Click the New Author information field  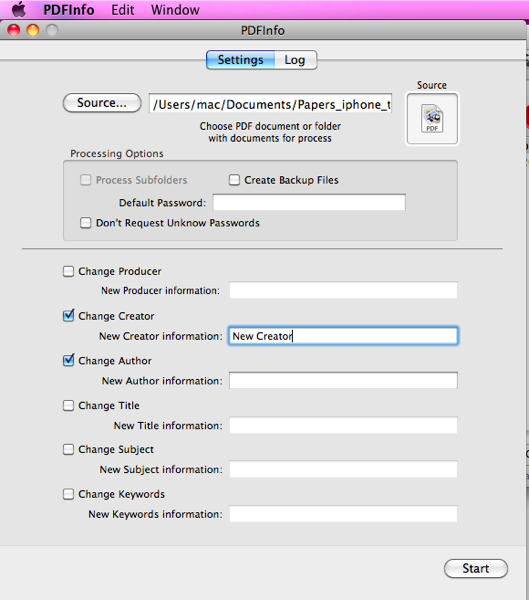[343, 380]
